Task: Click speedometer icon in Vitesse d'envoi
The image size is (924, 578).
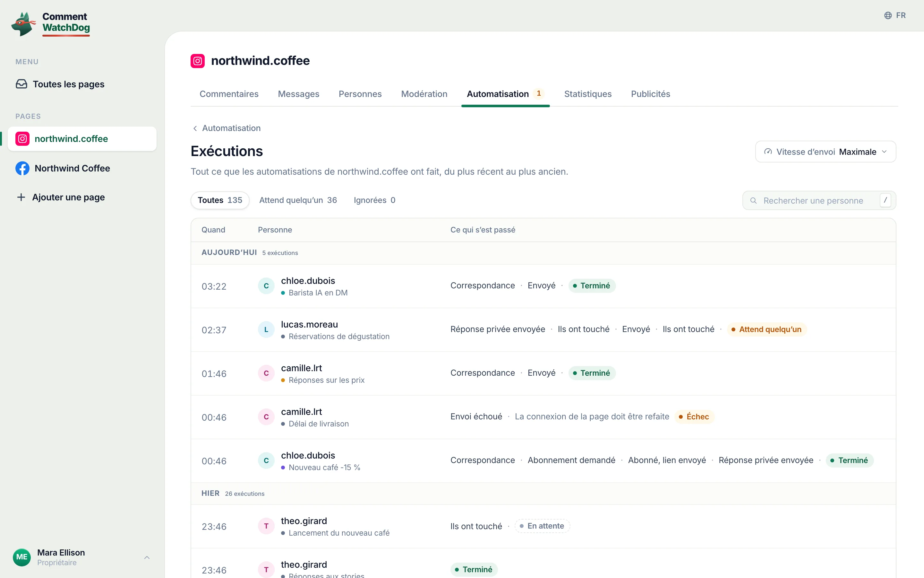Action: (768, 152)
